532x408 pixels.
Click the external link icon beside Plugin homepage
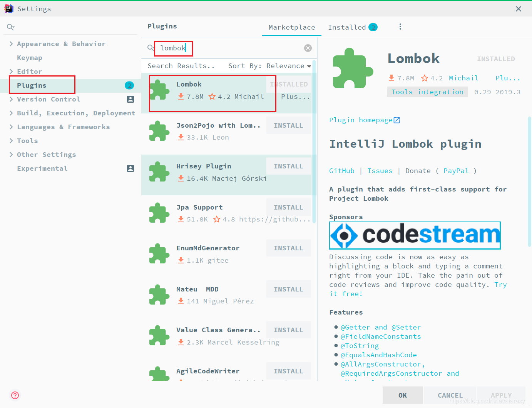coord(397,120)
